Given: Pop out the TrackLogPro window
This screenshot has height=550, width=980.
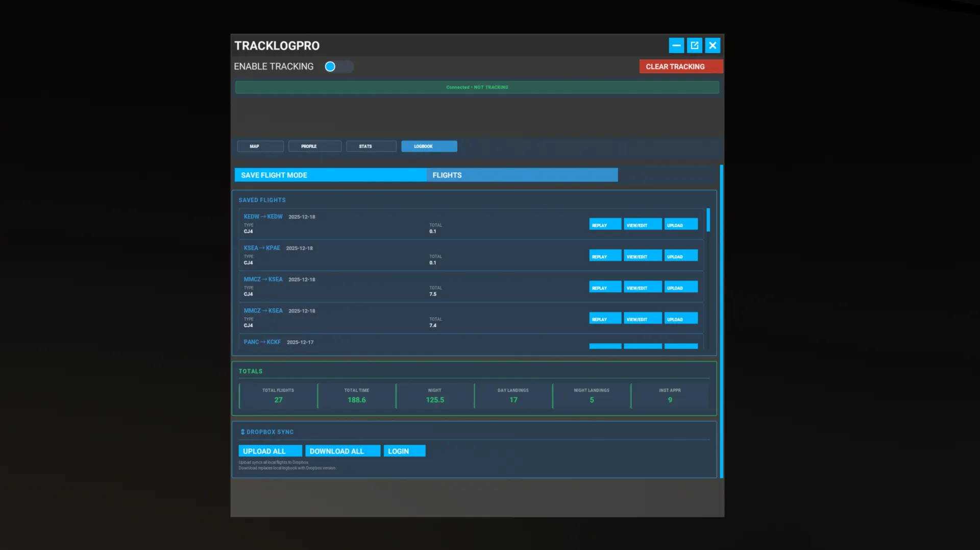Looking at the screenshot, I should (x=694, y=45).
